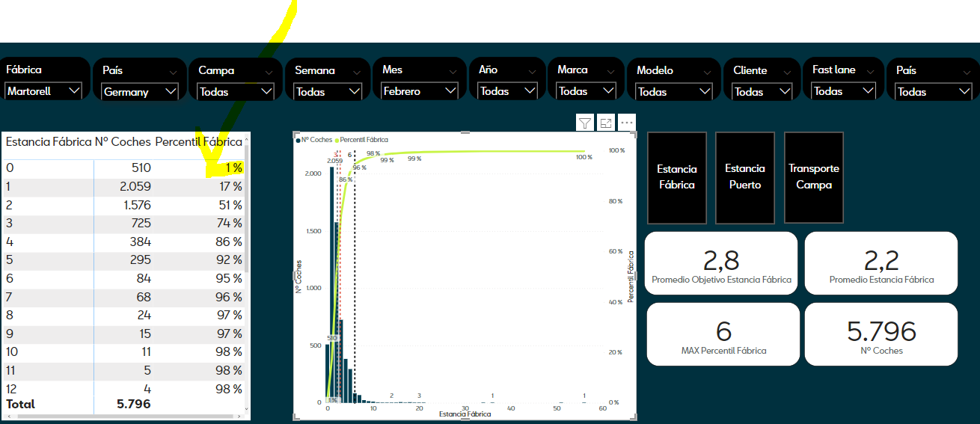This screenshot has height=424, width=980.
Task: Click the Estancia Fábrica x-axis title
Action: tap(465, 414)
